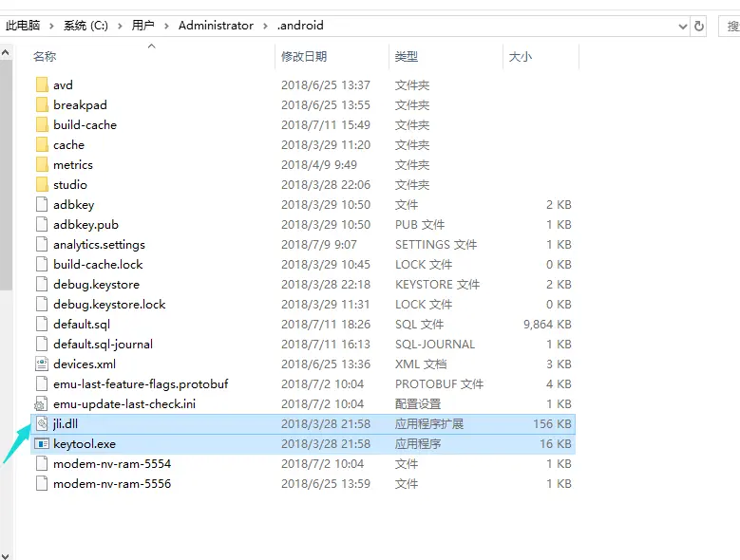The width and height of the screenshot is (740, 560).
Task: Open the address bar history dropdown
Action: point(682,27)
